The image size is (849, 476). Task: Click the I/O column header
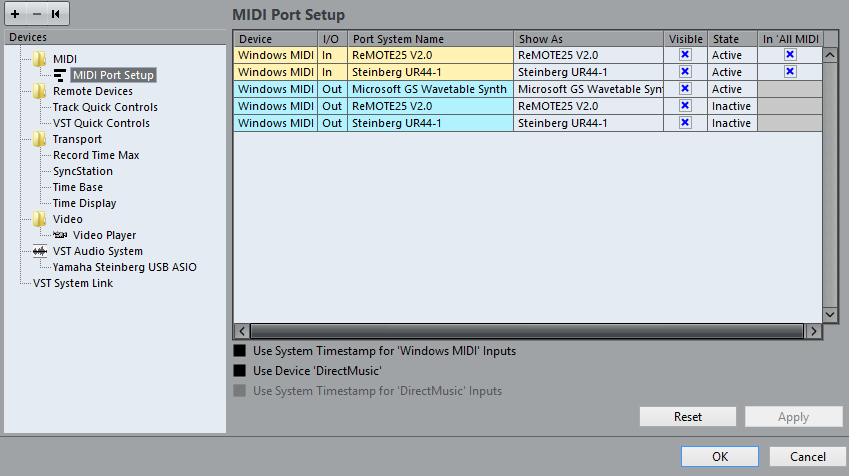[x=332, y=39]
